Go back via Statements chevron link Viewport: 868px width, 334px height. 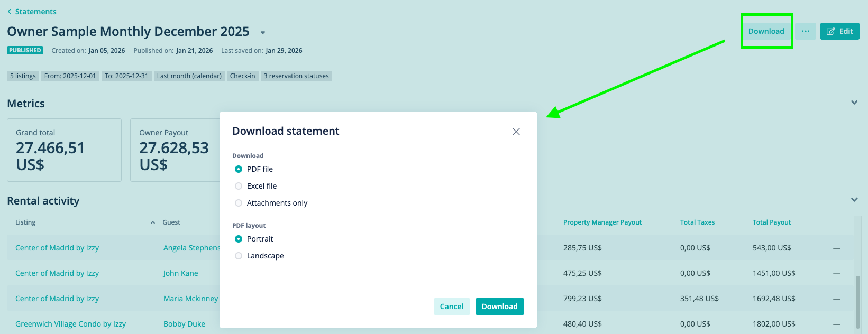32,12
